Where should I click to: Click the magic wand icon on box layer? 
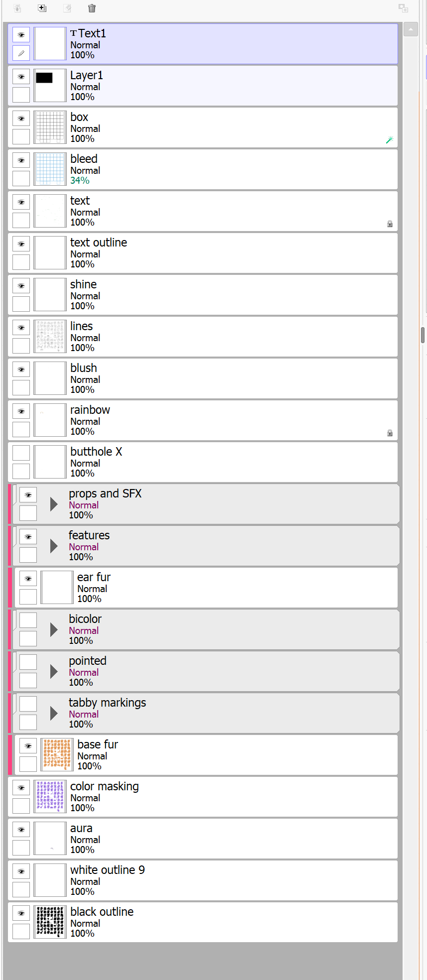[390, 140]
